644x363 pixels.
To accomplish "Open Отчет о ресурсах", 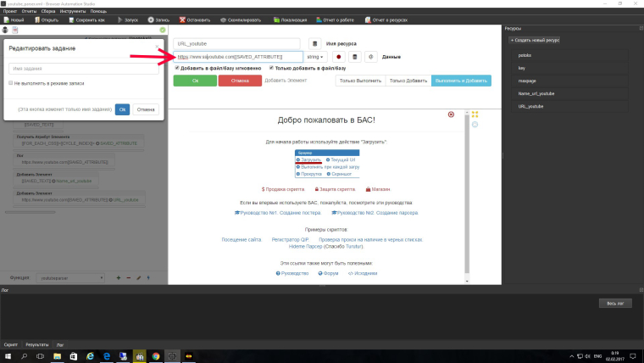I will point(386,20).
